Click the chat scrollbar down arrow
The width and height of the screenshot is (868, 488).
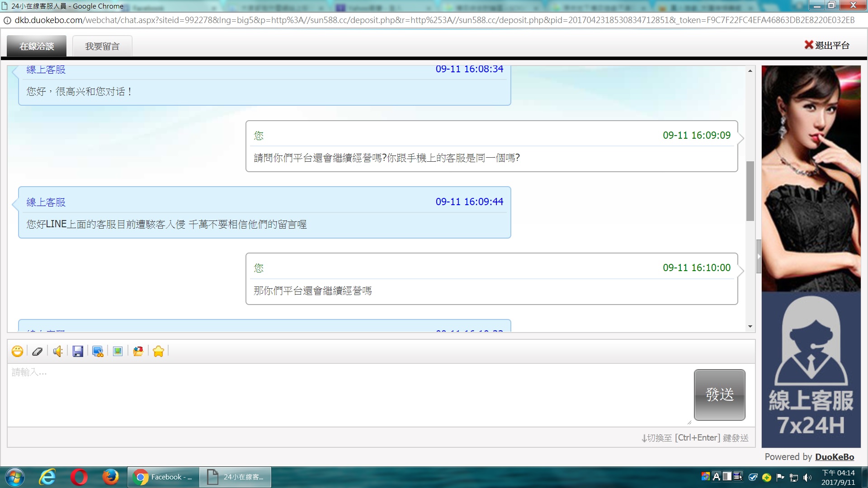point(750,326)
